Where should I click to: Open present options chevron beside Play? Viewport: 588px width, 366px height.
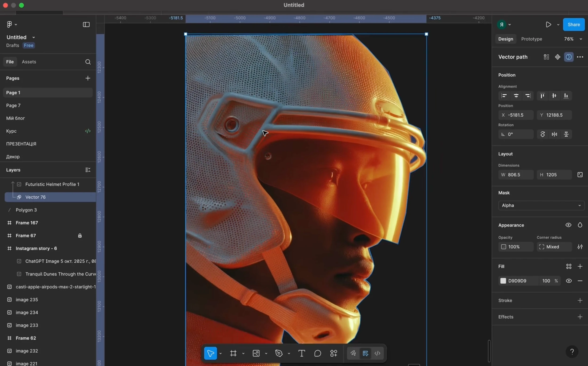[558, 24]
